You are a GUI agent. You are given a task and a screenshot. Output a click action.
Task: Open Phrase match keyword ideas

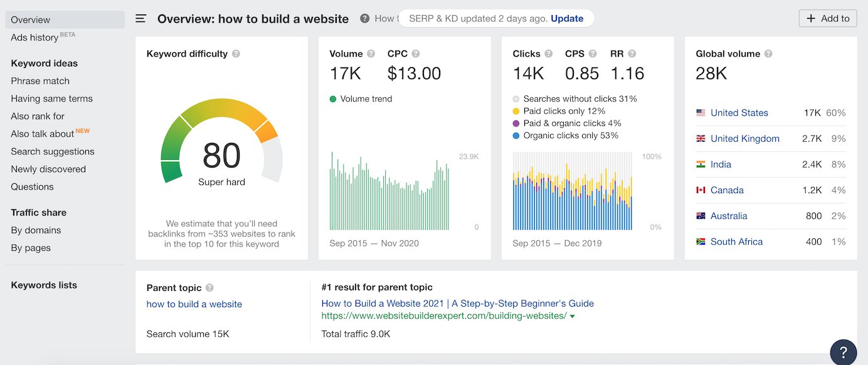40,81
